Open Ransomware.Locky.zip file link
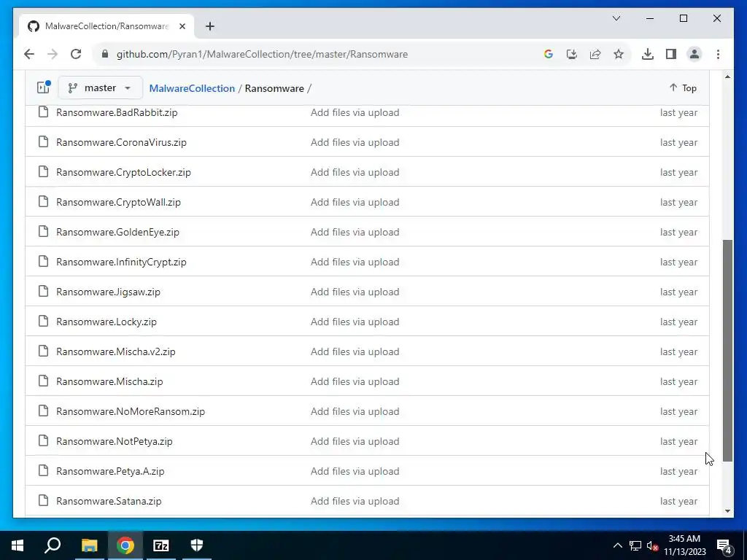This screenshot has width=747, height=560. pos(107,322)
